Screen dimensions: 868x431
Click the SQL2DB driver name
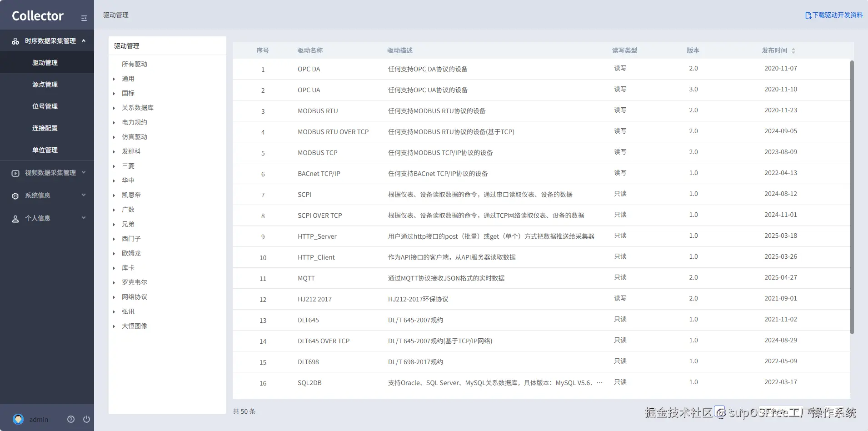[309, 383]
